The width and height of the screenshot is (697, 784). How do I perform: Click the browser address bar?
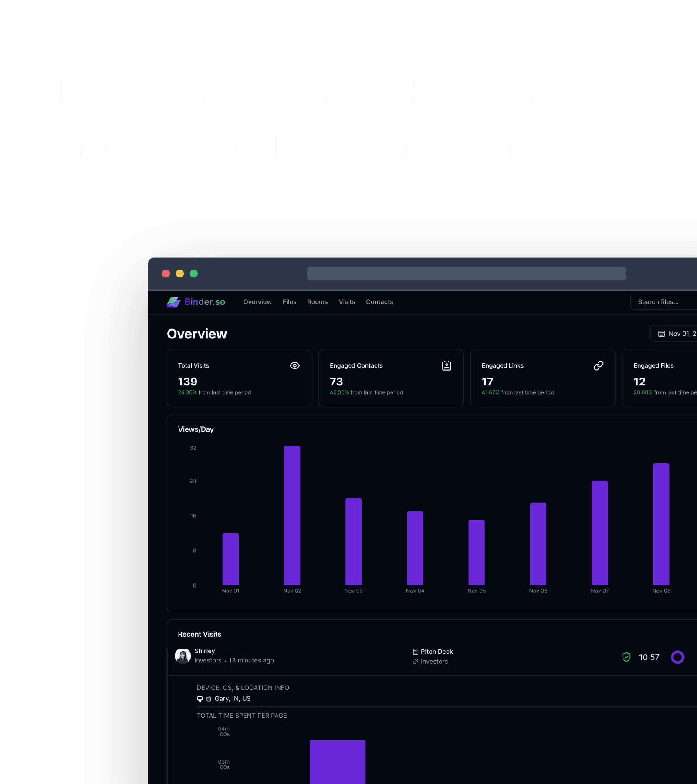[466, 274]
